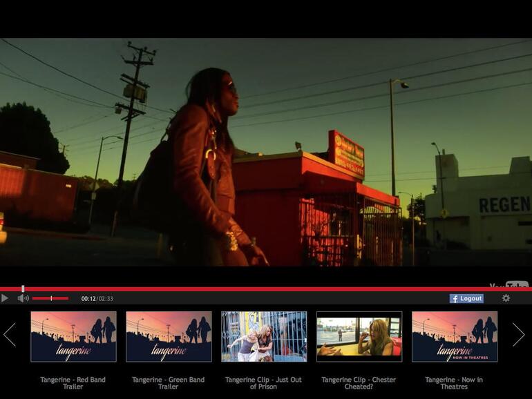Image resolution: width=532 pixels, height=399 pixels.
Task: Click the 'Tangerine - Now in Theatres' title
Action: click(454, 383)
